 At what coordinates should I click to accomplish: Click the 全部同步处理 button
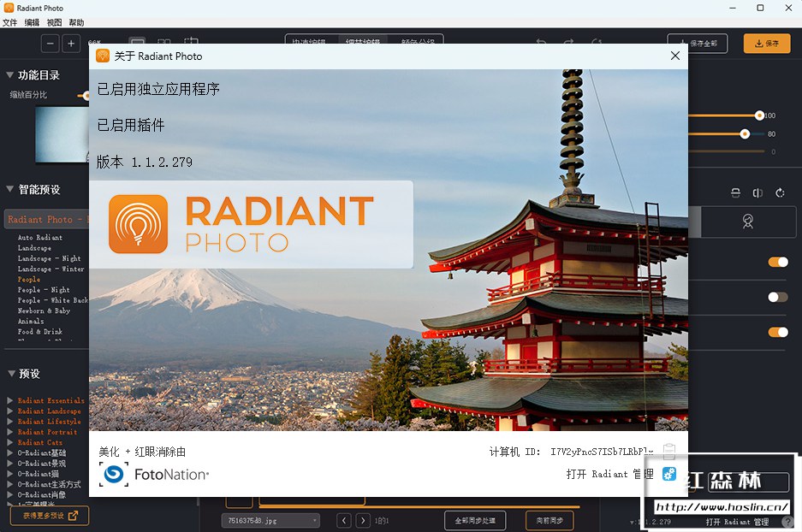475,521
